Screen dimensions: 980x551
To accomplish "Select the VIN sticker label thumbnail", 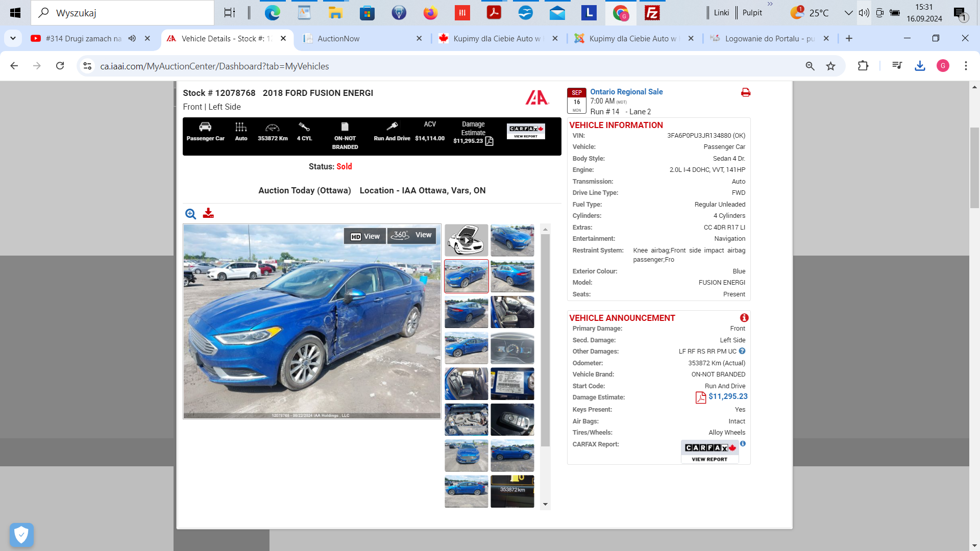I will (512, 384).
